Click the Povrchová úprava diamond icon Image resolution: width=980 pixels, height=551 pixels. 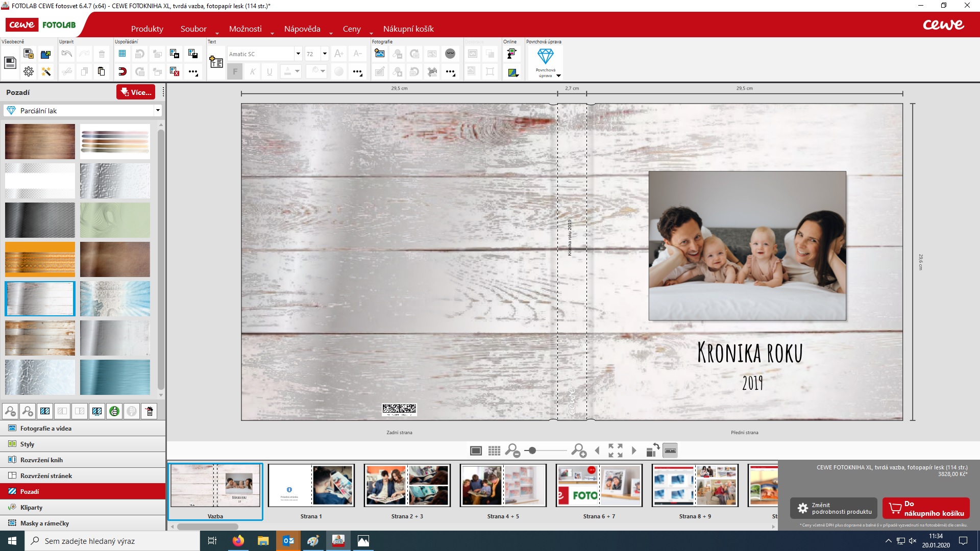pyautogui.click(x=545, y=57)
